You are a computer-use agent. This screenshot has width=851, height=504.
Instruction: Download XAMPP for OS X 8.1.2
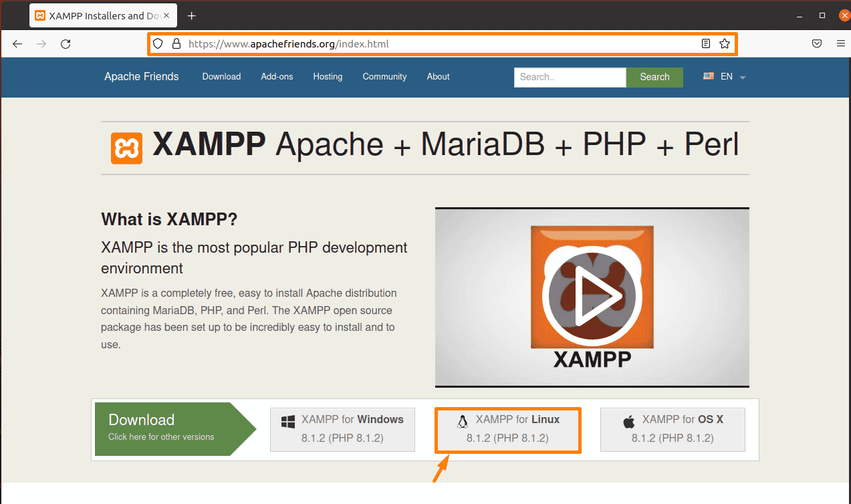673,429
